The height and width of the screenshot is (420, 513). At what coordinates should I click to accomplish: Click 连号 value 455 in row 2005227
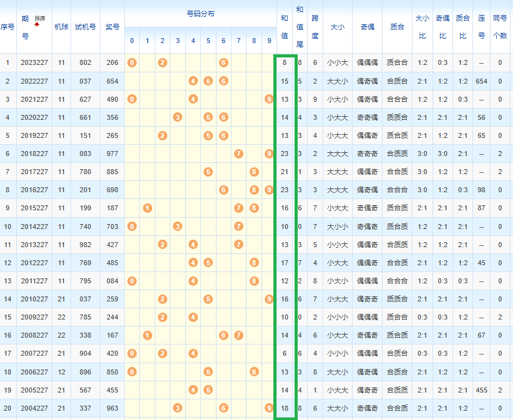point(481,389)
